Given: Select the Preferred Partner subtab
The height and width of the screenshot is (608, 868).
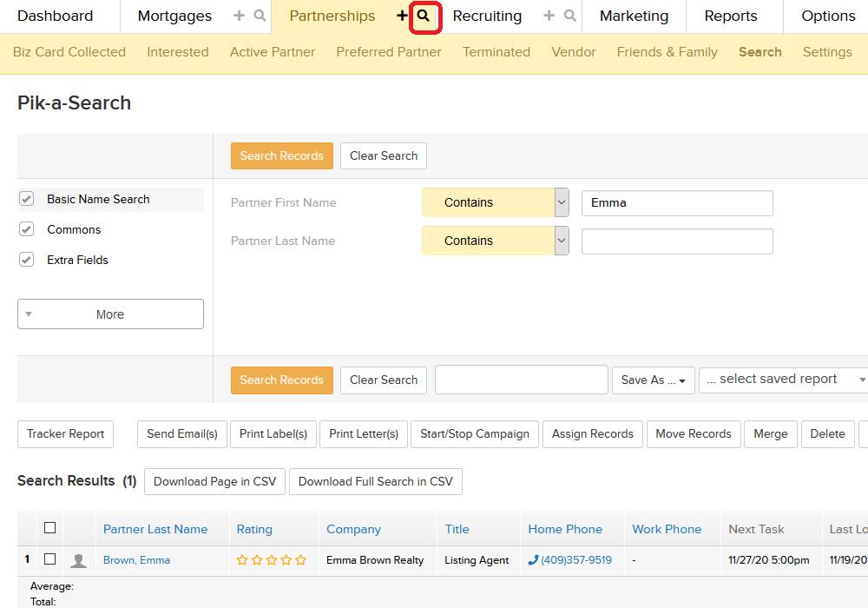Looking at the screenshot, I should [x=389, y=52].
